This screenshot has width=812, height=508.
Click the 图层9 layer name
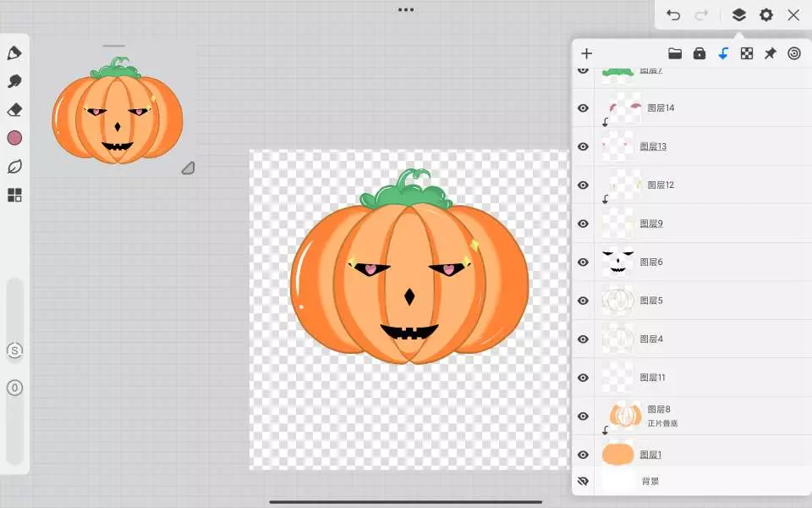coord(651,224)
